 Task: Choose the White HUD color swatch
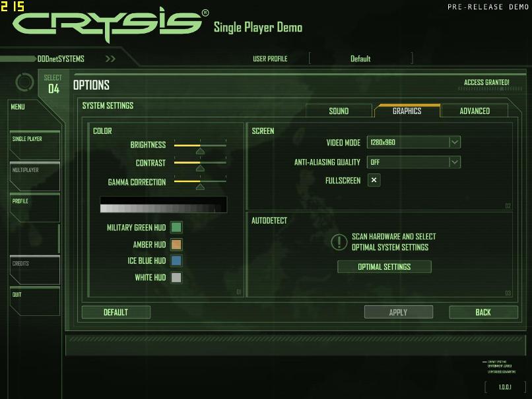click(x=176, y=277)
